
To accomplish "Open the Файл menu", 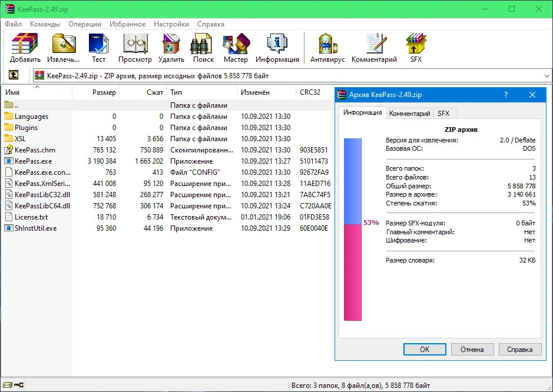I will pos(14,24).
